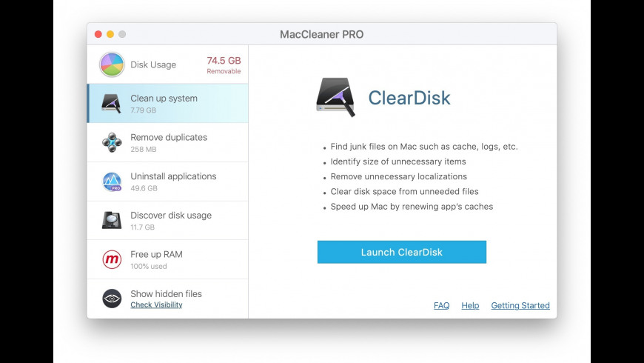This screenshot has width=644, height=363.
Task: Toggle the Check Visibility link
Action: coord(156,304)
